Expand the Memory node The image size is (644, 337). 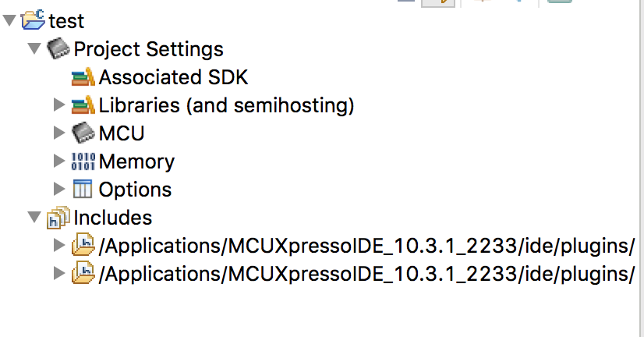tap(58, 161)
